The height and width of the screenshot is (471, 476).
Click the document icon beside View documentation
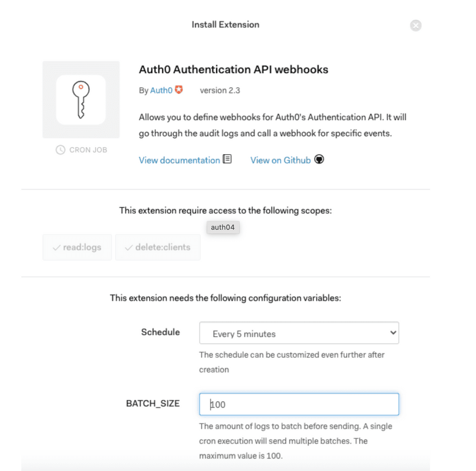click(x=227, y=159)
